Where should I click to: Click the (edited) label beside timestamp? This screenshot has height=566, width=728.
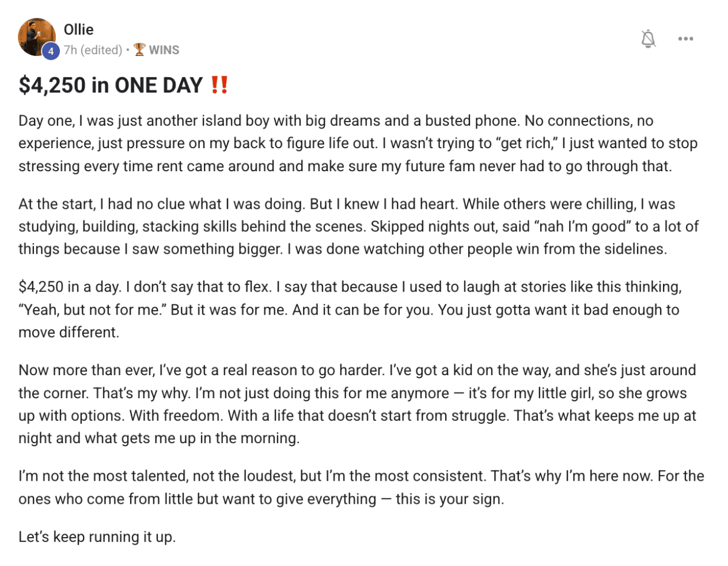[101, 50]
